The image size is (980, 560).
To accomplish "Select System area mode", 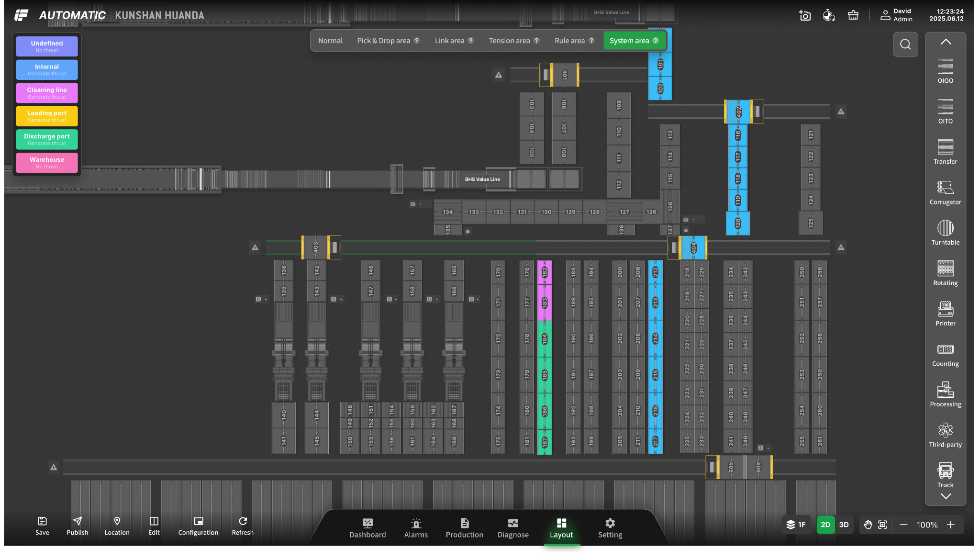I will tap(634, 41).
